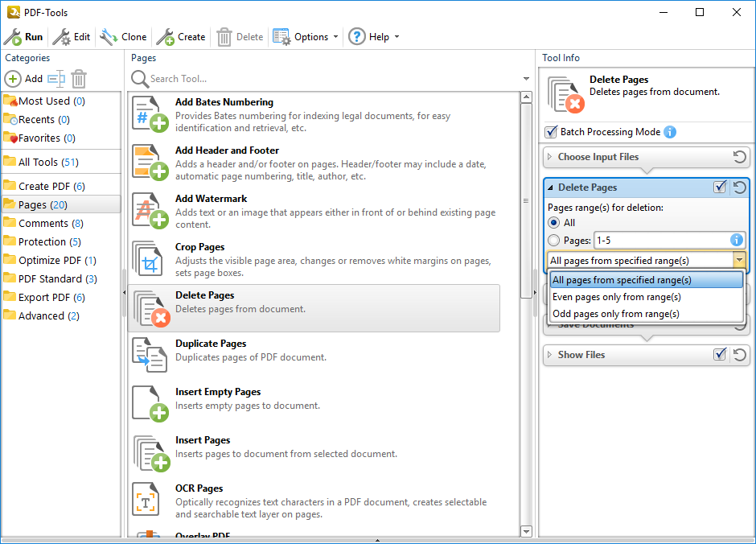
Task: Select the All pages radio button
Action: tap(553, 223)
